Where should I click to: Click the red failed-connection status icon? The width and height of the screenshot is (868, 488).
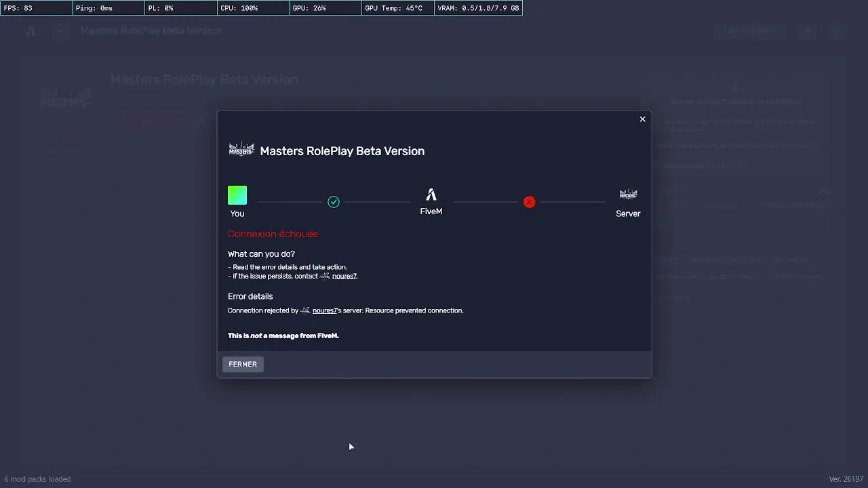(x=530, y=202)
